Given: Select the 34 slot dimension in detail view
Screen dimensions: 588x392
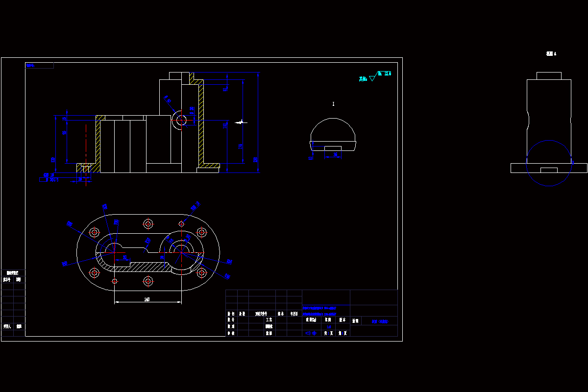Looking at the screenshot, I should [335, 155].
